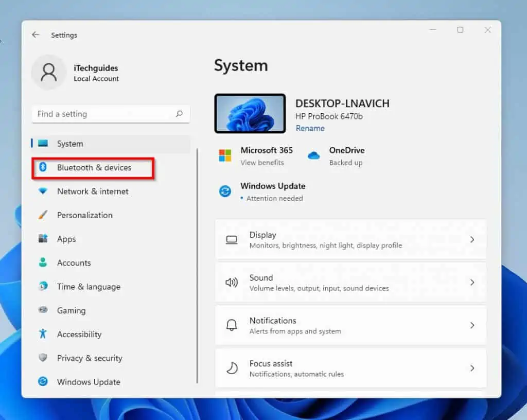The width and height of the screenshot is (527, 420).
Task: Click the back arrow beside Settings title
Action: 36,35
